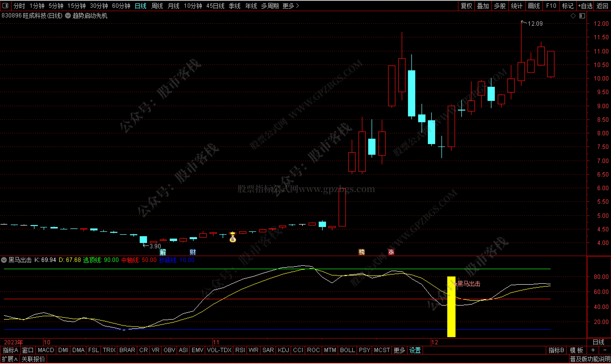
Task: Select VOL-TDX indicator
Action: 219,350
